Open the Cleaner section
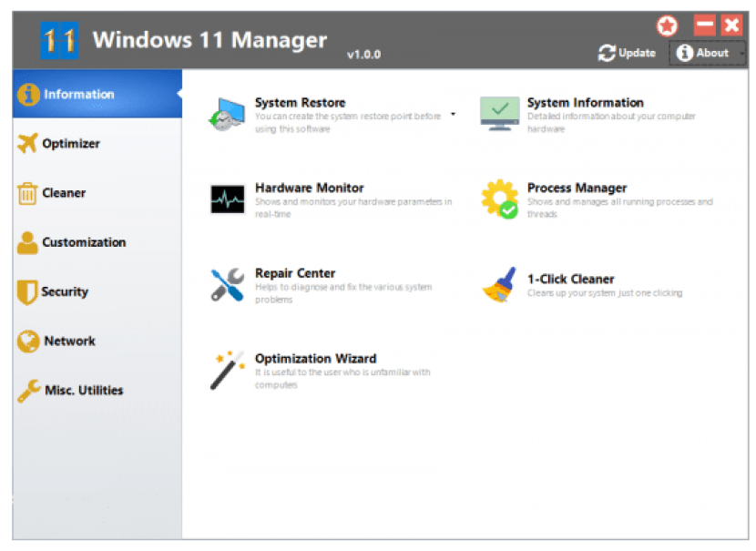This screenshot has height=551, width=756. click(x=64, y=193)
